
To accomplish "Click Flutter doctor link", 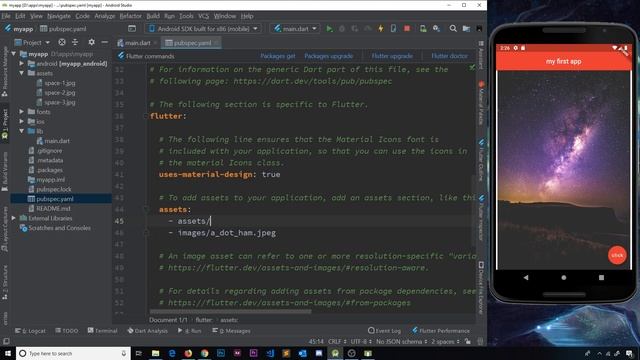I will pos(449,56).
